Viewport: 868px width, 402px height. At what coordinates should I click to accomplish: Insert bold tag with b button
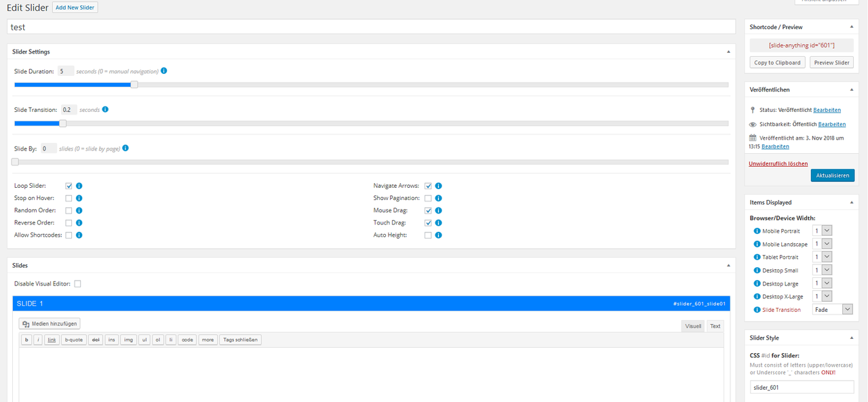26,340
